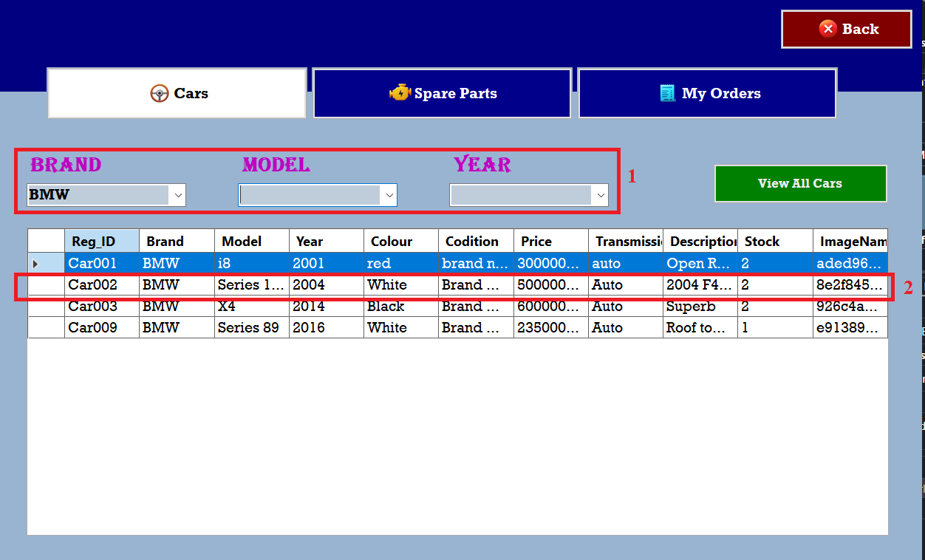Image resolution: width=925 pixels, height=560 pixels.
Task: Switch to the Cars tab
Action: coord(177,93)
